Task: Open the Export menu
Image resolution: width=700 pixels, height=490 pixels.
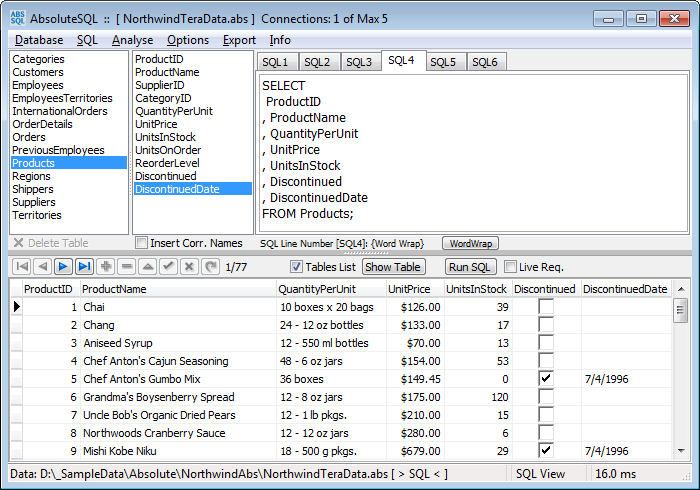Action: pos(239,40)
